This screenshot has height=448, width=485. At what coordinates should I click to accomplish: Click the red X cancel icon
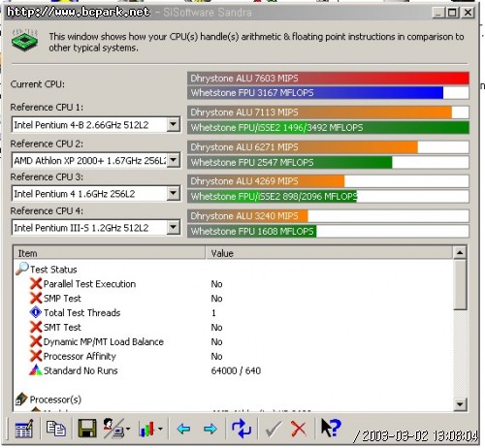click(299, 429)
